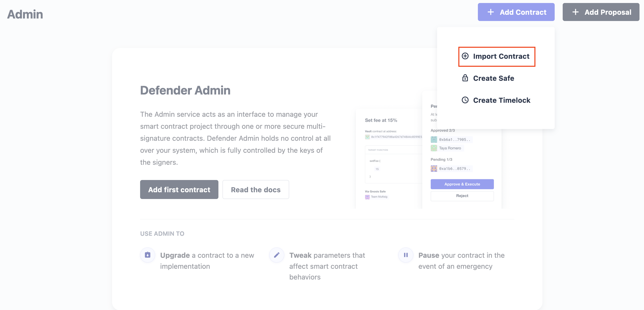644x310 pixels.
Task: Click the 0xb6a1..7905.. address avatar
Action: (x=434, y=139)
